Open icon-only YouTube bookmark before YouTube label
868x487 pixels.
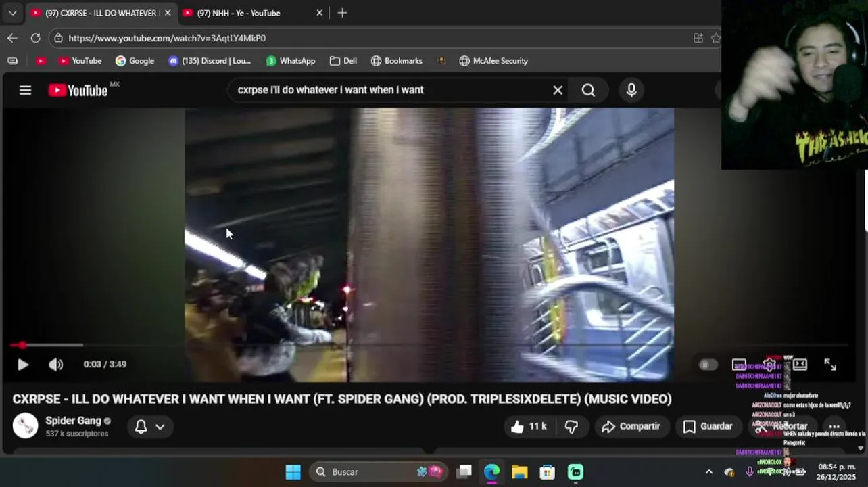pos(41,61)
